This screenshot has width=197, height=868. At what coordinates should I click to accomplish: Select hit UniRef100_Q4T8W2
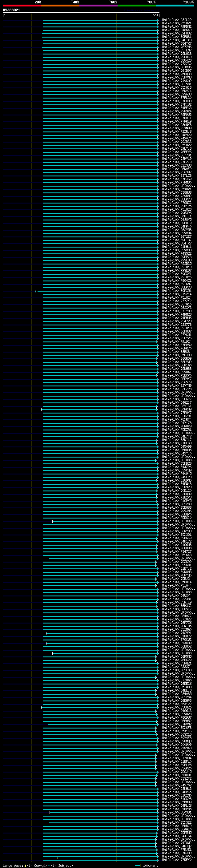tap(176, 843)
